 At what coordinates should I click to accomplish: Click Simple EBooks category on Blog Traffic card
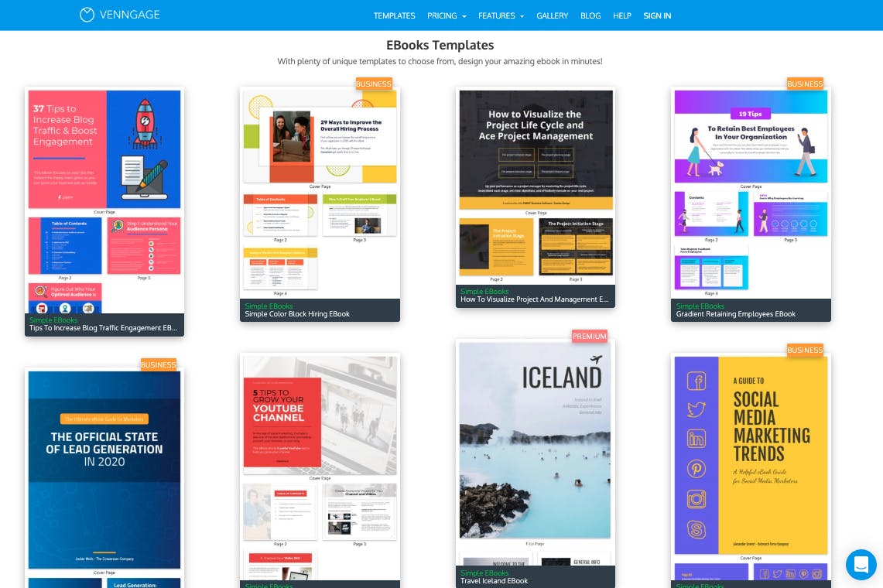click(x=53, y=320)
